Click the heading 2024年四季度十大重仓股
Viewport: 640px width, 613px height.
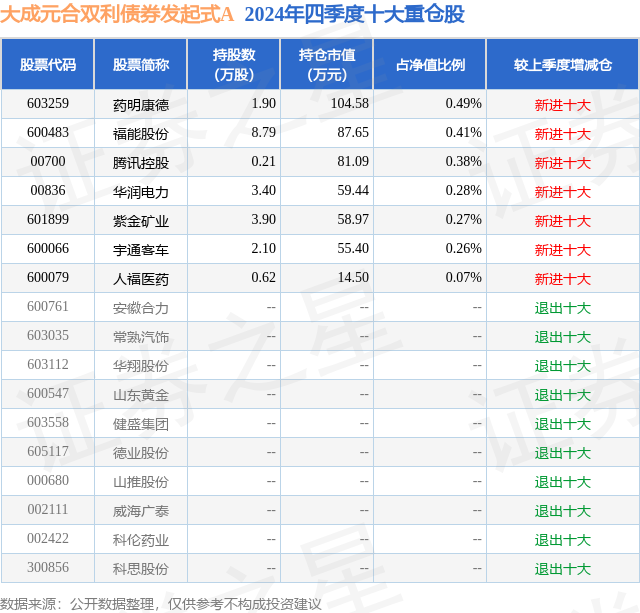point(354,15)
